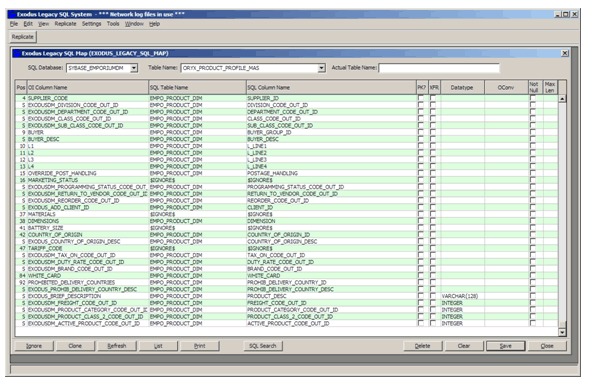Click the Clone button

75,346
